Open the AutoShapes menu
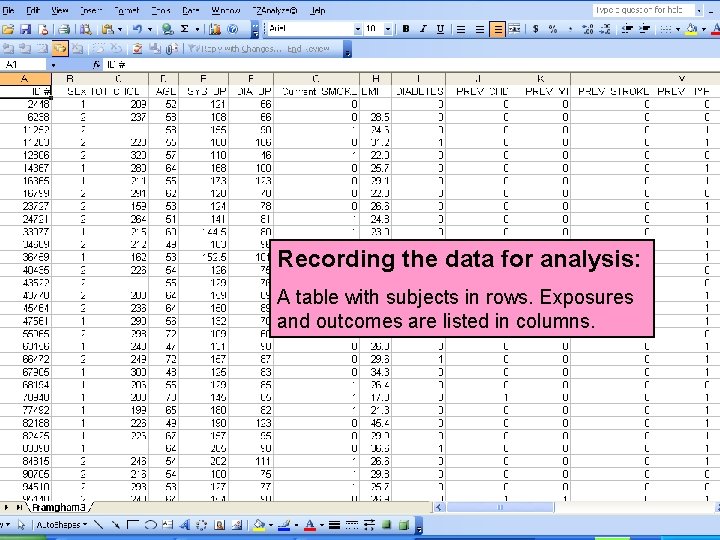The image size is (720, 540). [x=62, y=524]
